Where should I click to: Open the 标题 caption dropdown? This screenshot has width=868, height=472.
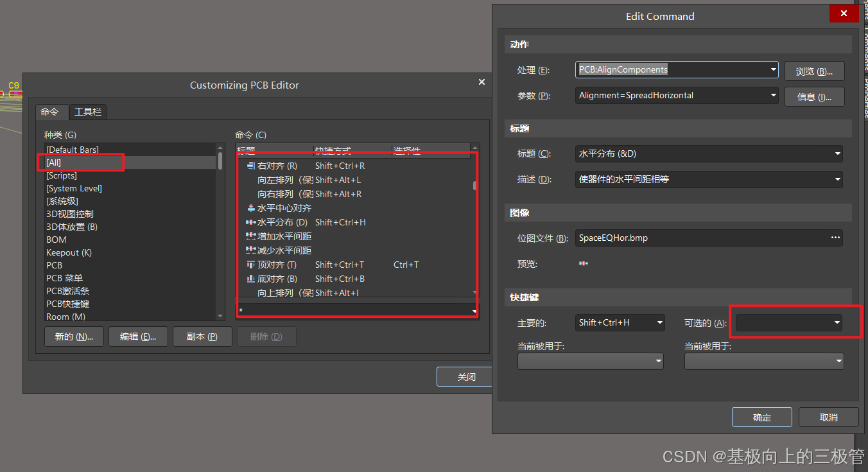(837, 154)
